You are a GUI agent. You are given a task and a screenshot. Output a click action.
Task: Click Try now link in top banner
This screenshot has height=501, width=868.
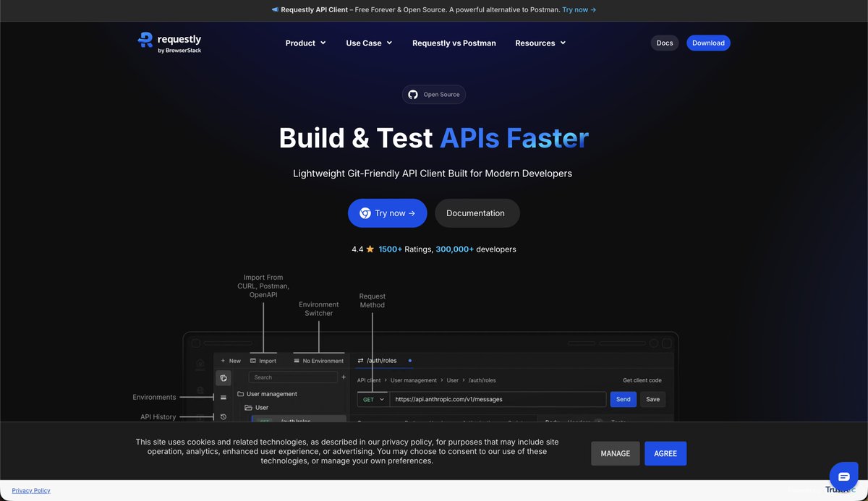(x=579, y=10)
